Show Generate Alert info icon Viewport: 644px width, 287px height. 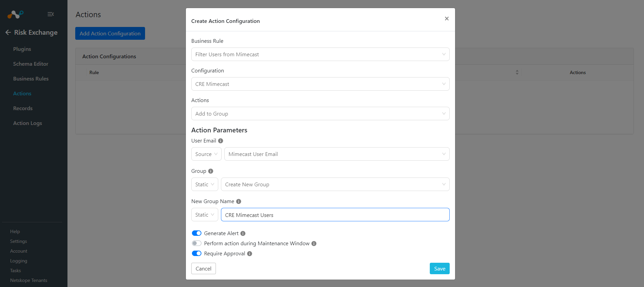[x=243, y=233]
